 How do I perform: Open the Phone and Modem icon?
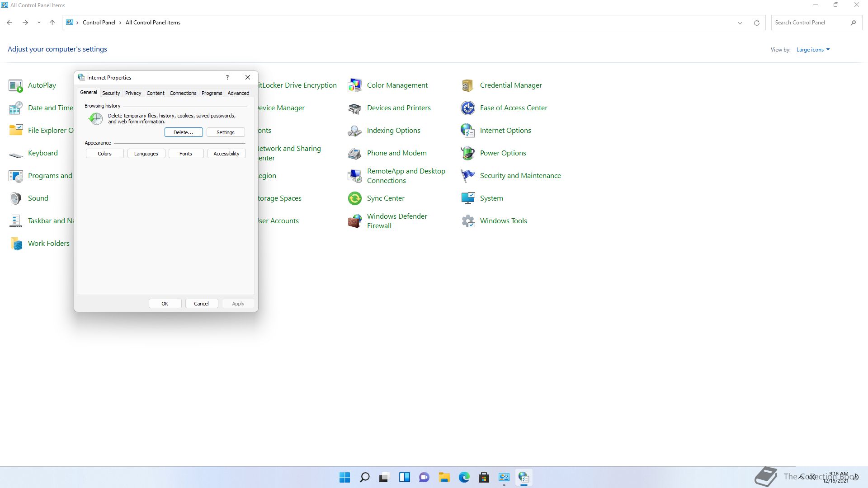(355, 153)
